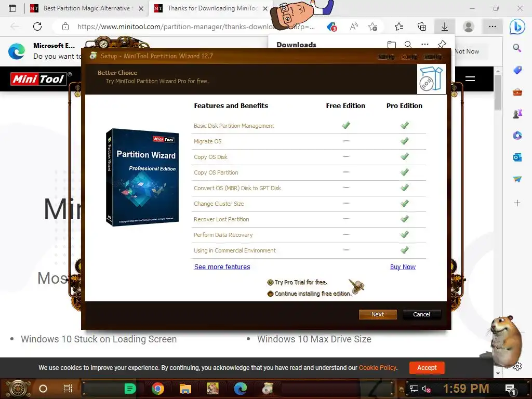Viewport: 532px width, 399px height.
Task: Toggle the Downloads toolbar button
Action: tap(445, 26)
